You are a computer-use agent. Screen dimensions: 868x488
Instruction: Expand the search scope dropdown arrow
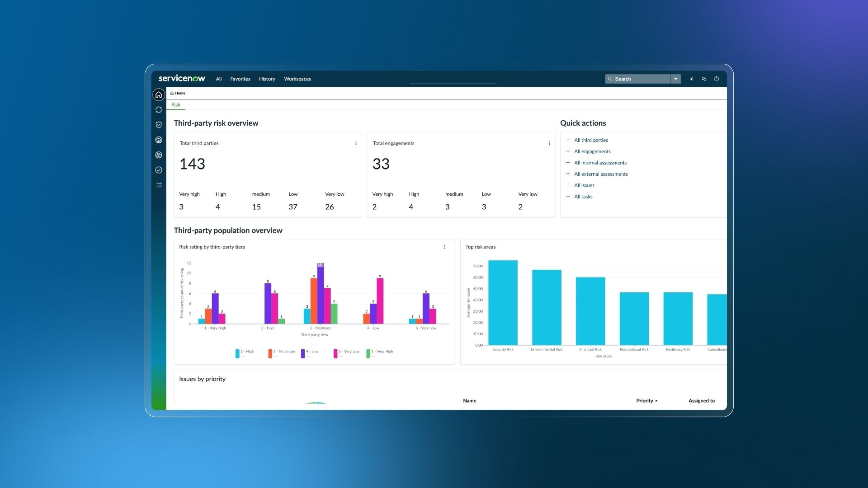676,79
